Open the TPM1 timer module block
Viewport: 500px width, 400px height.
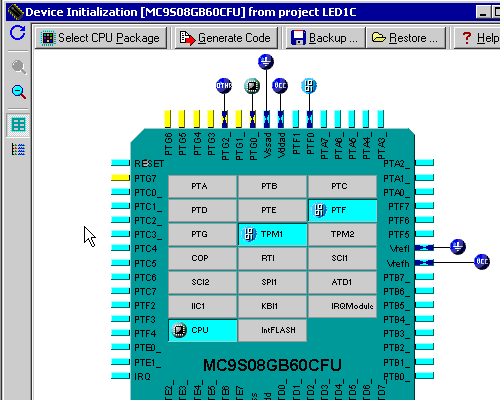272,234
